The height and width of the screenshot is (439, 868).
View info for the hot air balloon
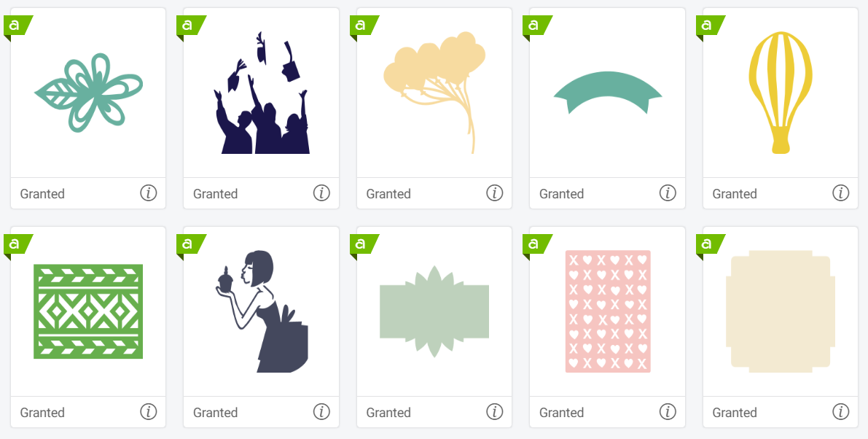(x=841, y=193)
